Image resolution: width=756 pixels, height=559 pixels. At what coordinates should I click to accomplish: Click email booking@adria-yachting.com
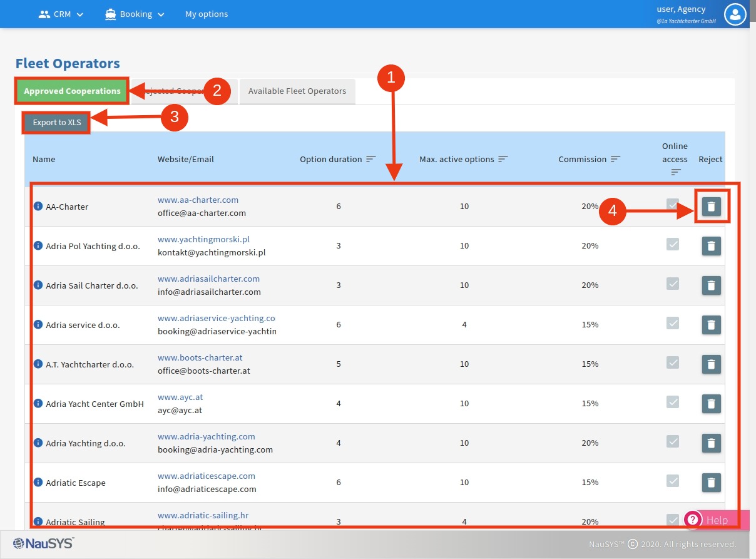point(215,449)
